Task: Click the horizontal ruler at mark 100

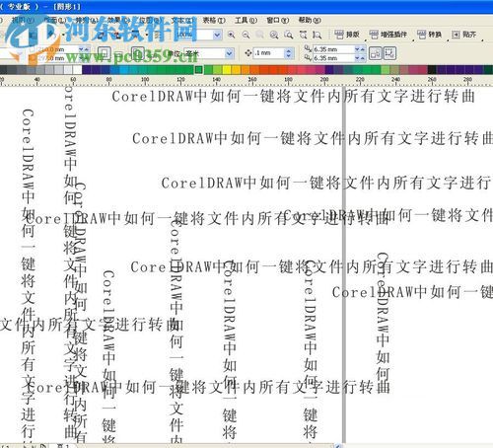Action: coord(145,81)
